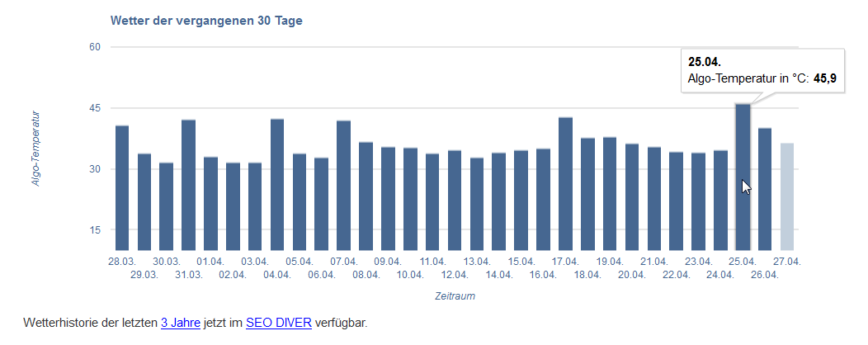Image resolution: width=868 pixels, height=345 pixels.
Task: Click the 25.04. tooltip box
Action: pyautogui.click(x=762, y=70)
